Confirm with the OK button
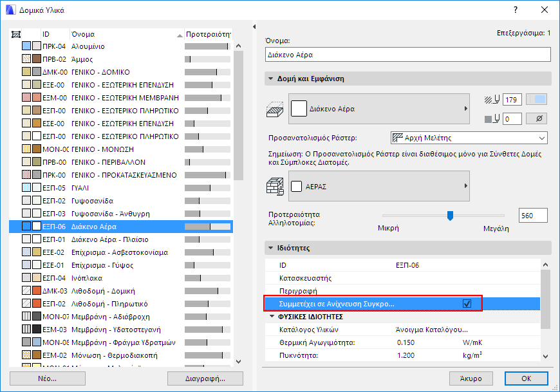Screen dimensions: 560x392 click(x=526, y=378)
